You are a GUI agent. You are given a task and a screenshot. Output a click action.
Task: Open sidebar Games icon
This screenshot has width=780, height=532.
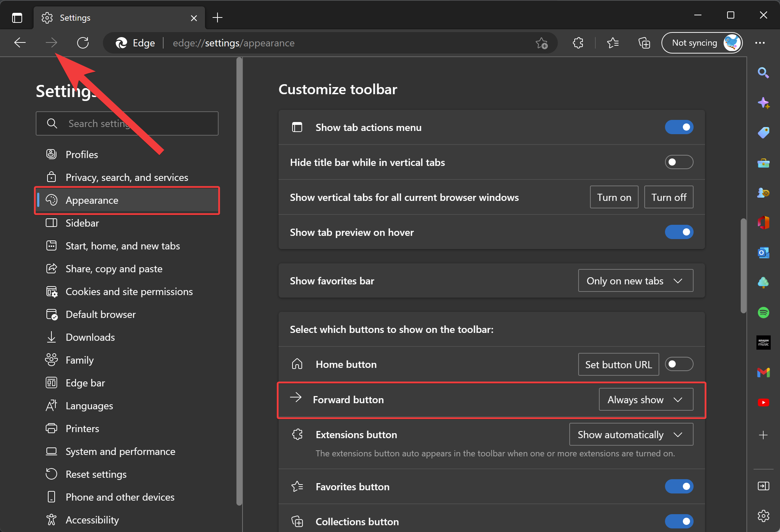click(763, 193)
